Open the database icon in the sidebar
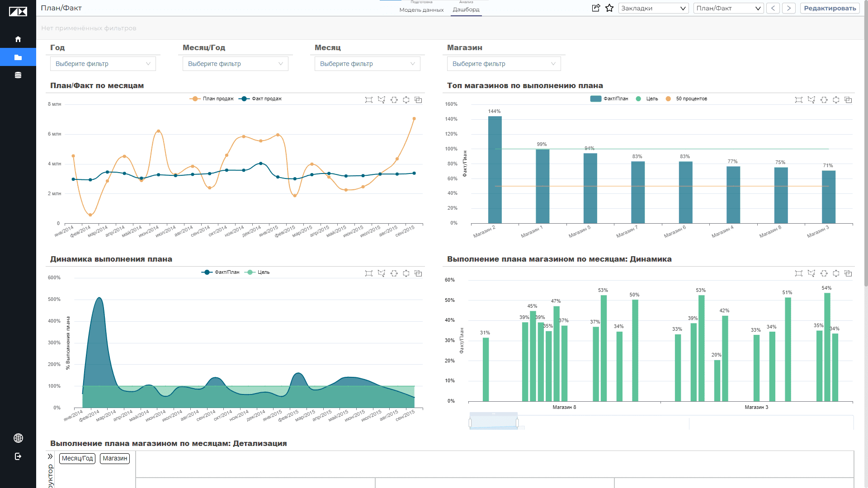Viewport: 868px width, 488px height. pyautogui.click(x=18, y=75)
